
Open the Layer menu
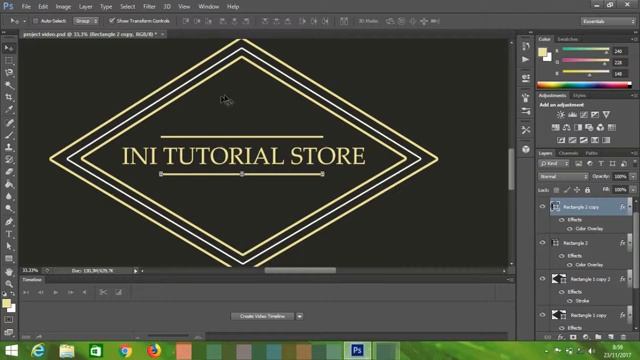85,7
